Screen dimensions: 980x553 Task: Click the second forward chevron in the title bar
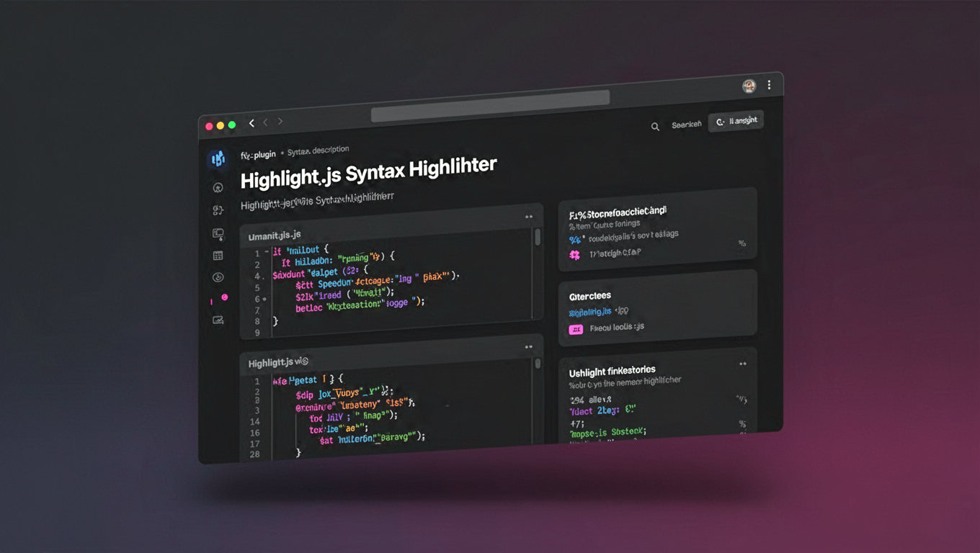280,122
